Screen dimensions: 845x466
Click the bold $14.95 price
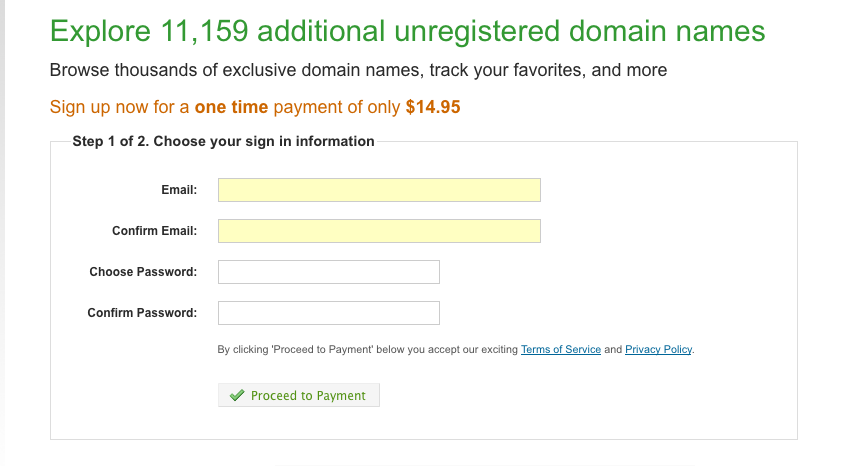433,107
